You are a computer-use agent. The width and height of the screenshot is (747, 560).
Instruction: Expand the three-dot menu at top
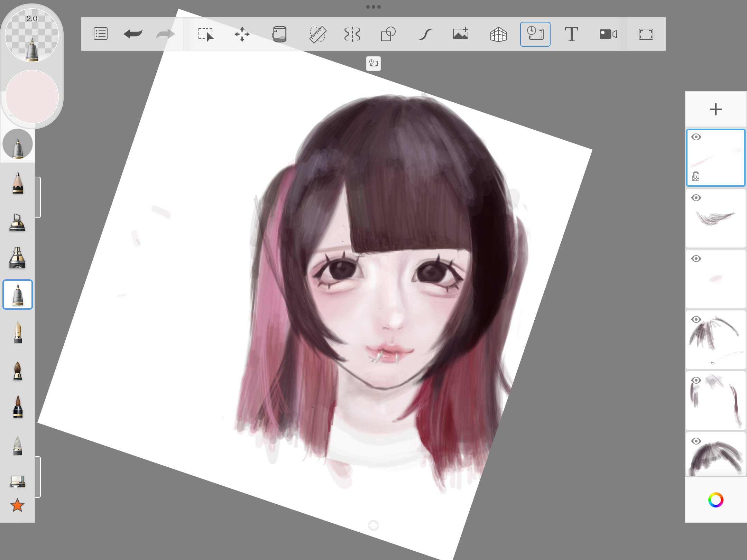pos(373,7)
